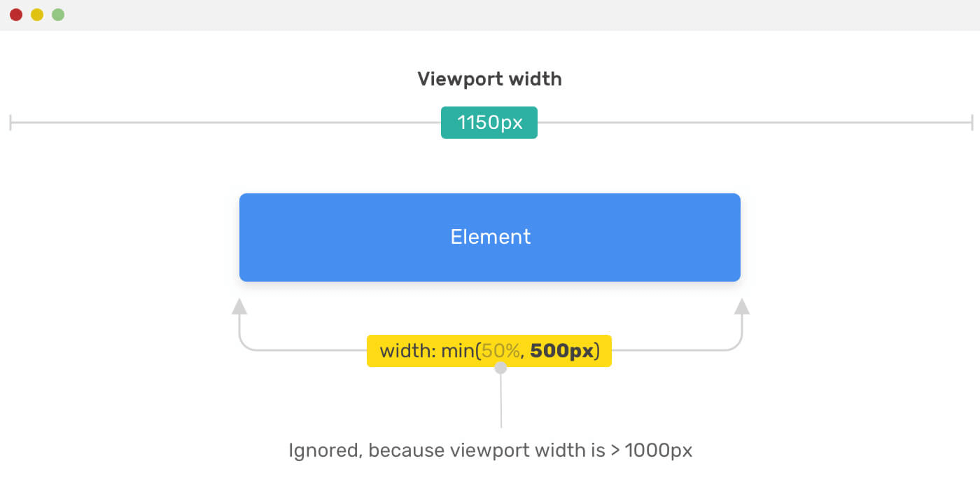Click the yellow minimize window dot

(x=37, y=15)
